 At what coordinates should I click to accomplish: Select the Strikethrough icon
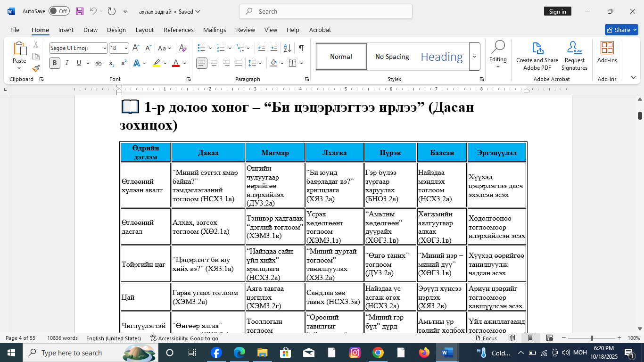click(99, 62)
